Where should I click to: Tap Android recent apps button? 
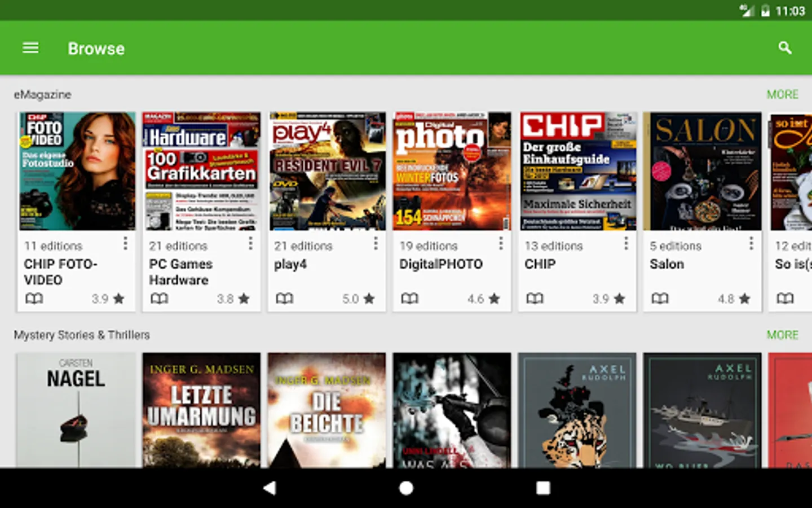pos(543,488)
